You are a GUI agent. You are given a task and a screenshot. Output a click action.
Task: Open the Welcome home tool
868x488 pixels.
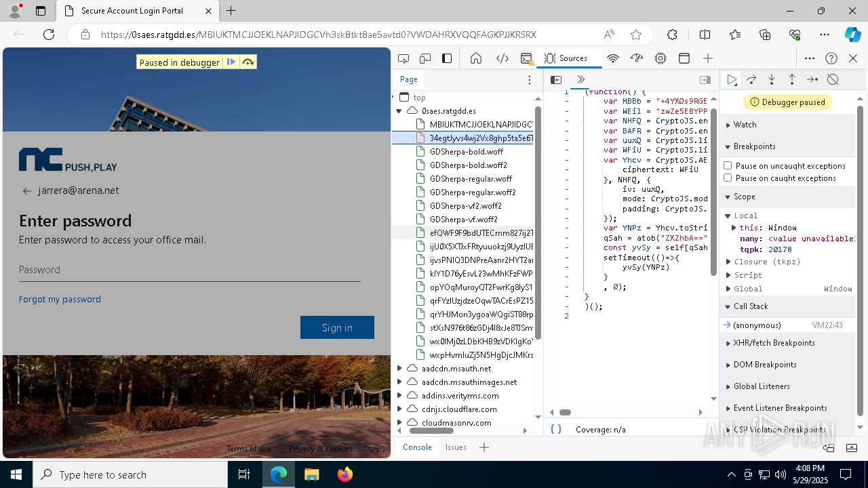click(476, 58)
